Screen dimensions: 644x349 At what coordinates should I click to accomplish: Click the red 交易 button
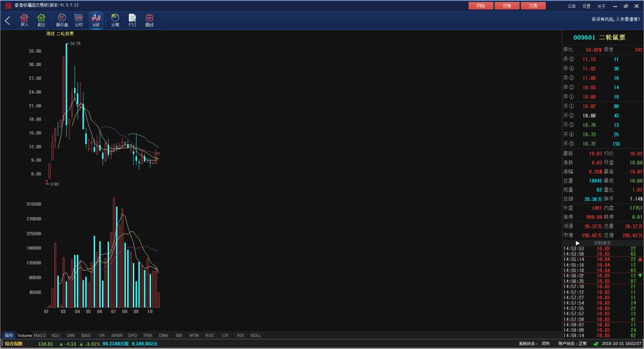533,6
